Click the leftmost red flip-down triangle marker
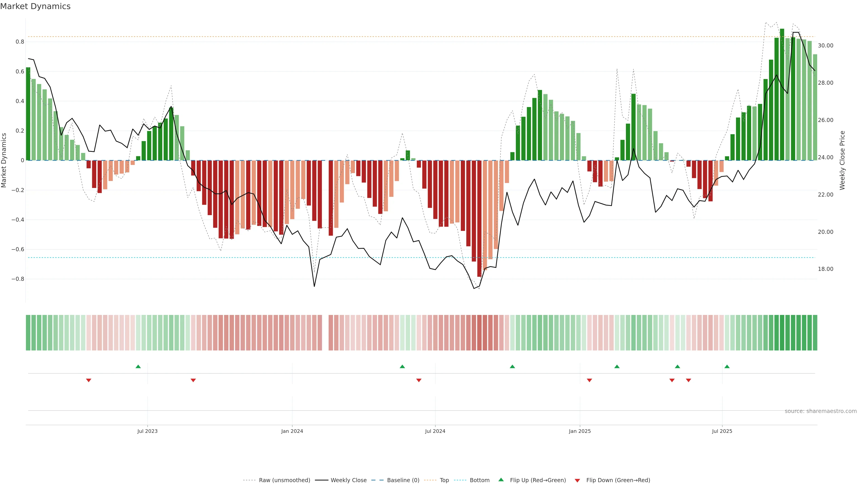The image size is (868, 488). click(89, 380)
